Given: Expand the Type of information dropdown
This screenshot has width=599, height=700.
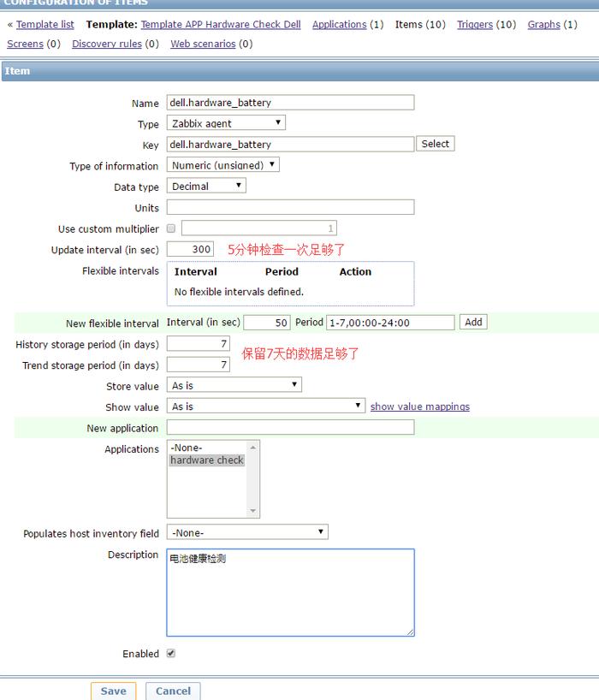Looking at the screenshot, I should coord(223,165).
